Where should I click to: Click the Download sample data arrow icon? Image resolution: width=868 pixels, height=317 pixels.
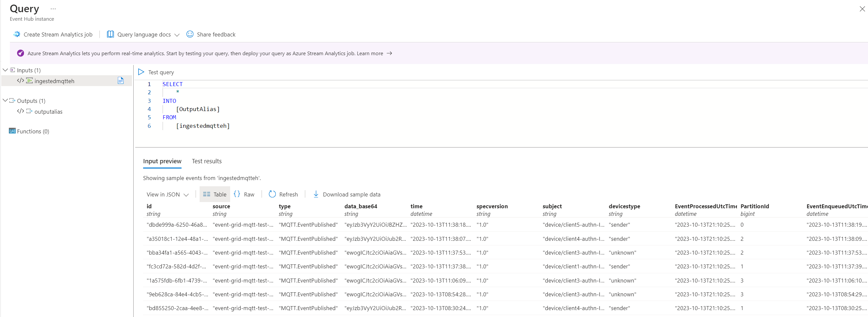pyautogui.click(x=316, y=194)
